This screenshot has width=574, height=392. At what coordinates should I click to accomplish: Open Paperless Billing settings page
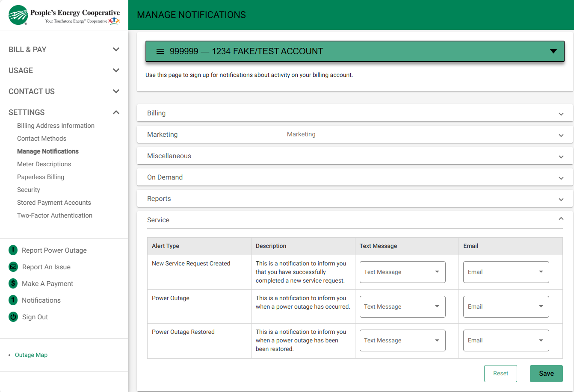pos(41,177)
